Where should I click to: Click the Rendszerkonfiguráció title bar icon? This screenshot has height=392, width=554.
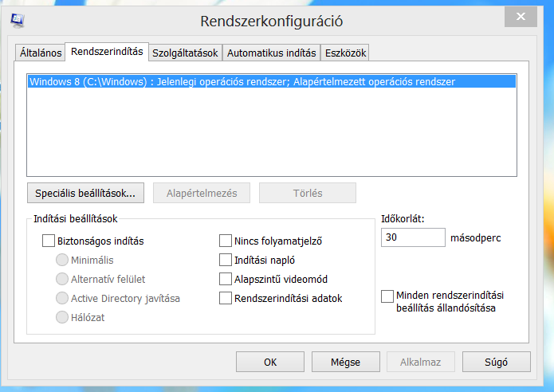pos(18,21)
